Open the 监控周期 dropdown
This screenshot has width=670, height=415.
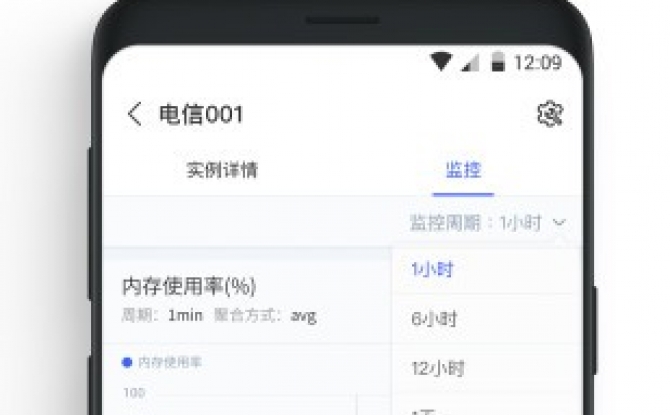(488, 223)
